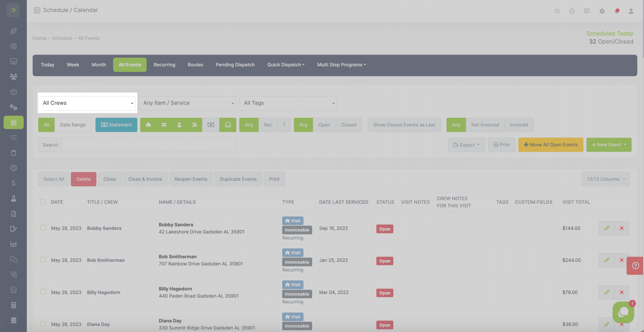The width and height of the screenshot is (644, 332).
Task: Switch to the Recurring tab
Action: (165, 65)
